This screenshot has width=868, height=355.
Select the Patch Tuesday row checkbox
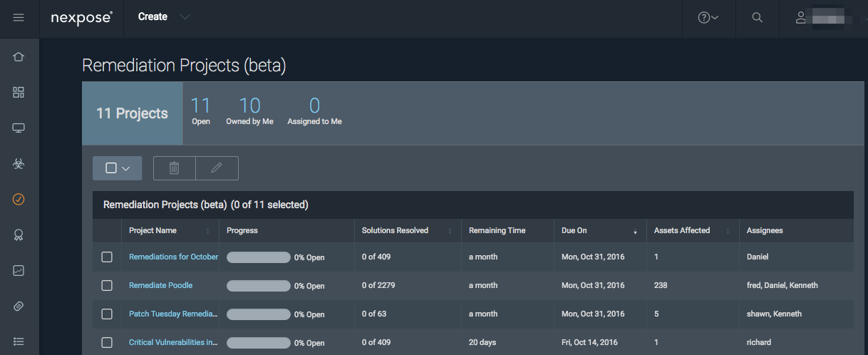(107, 314)
